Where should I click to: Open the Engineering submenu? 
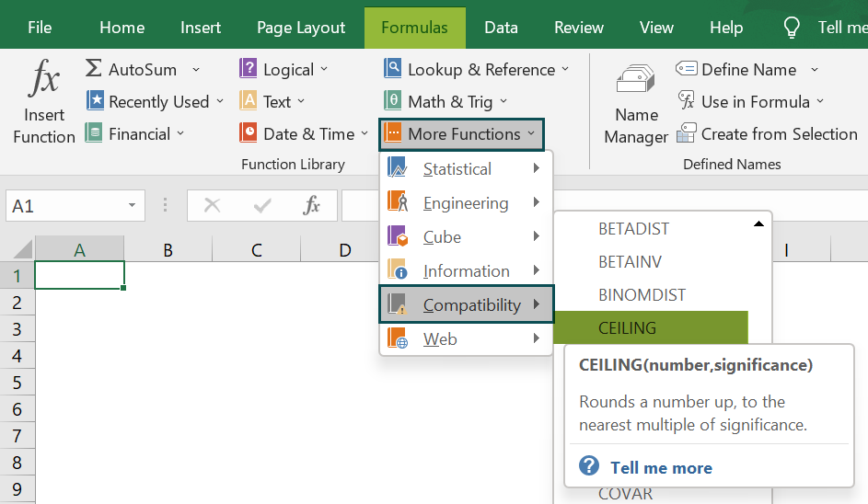click(466, 202)
